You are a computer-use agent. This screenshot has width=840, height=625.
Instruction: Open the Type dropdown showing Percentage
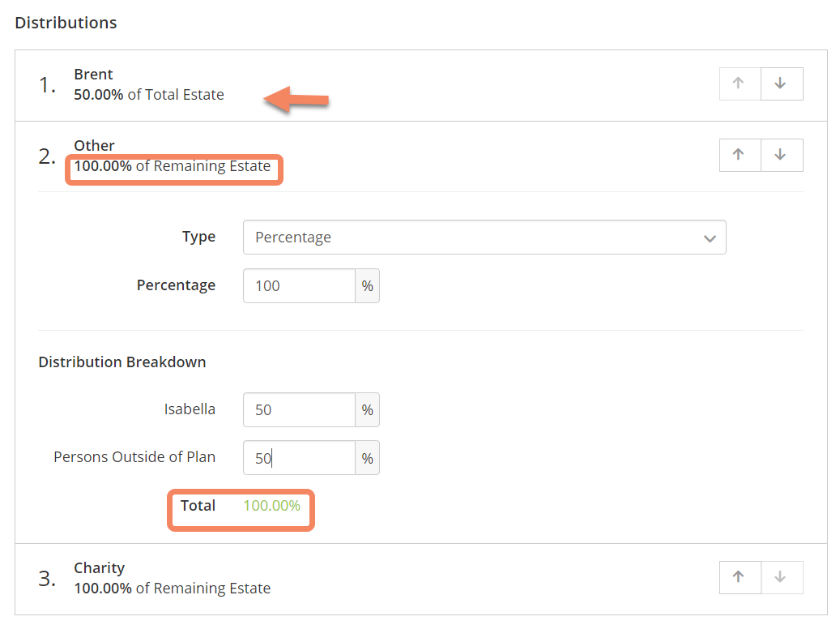point(484,238)
